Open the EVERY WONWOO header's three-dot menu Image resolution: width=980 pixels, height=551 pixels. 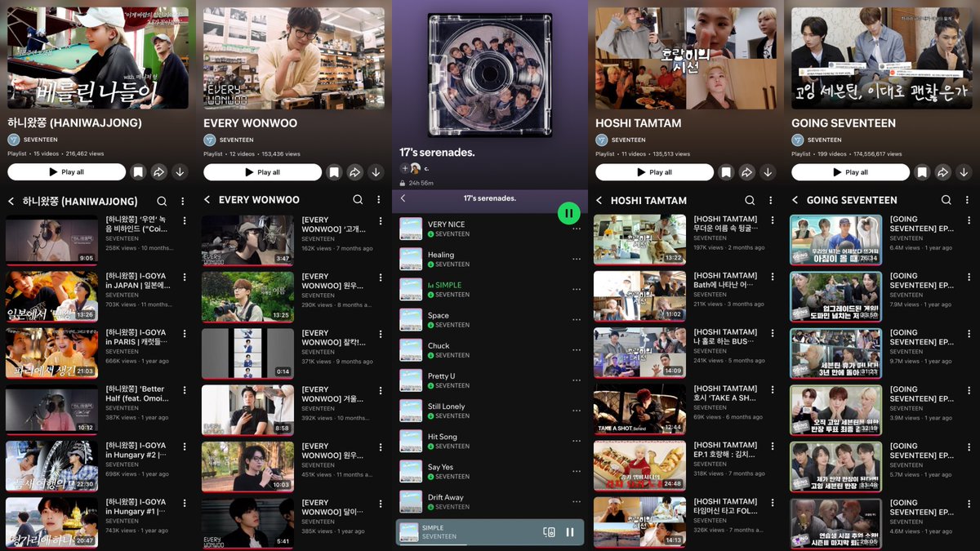click(x=379, y=199)
